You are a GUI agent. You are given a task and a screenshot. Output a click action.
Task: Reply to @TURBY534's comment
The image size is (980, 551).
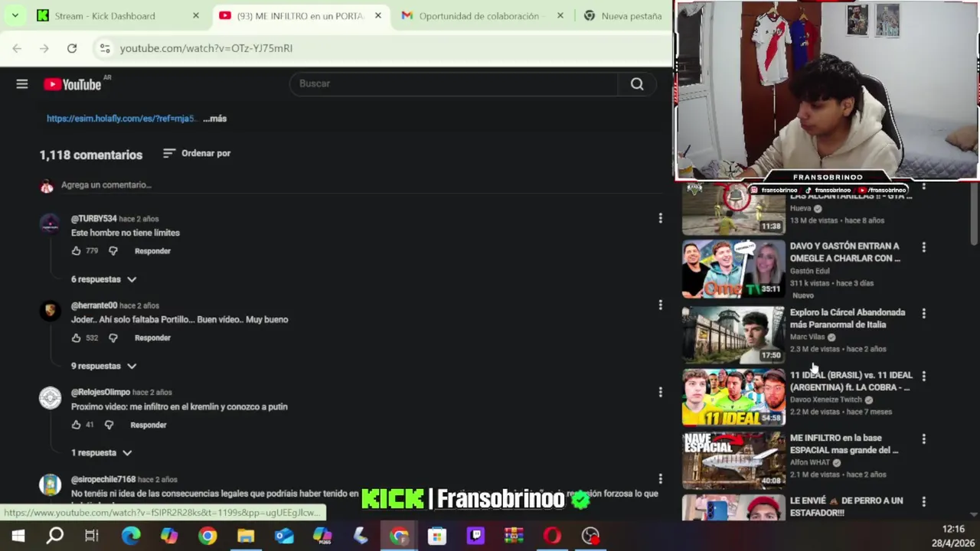coord(152,251)
